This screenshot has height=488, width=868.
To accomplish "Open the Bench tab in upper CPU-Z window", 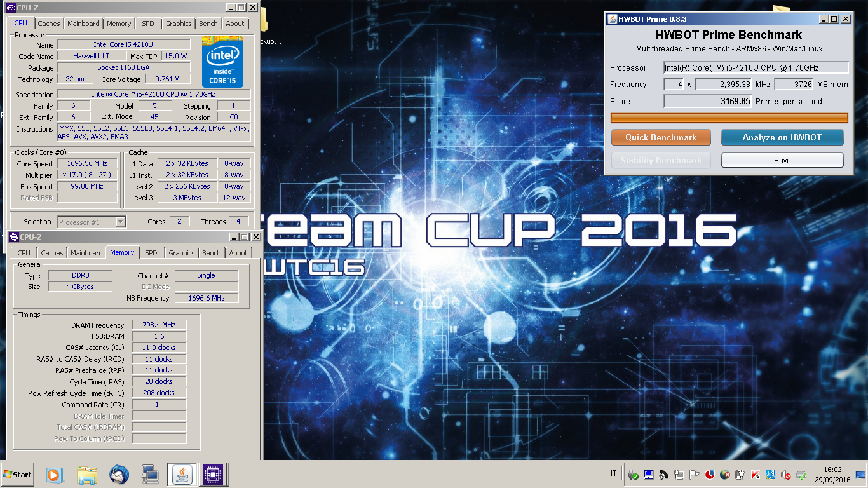I will 208,24.
